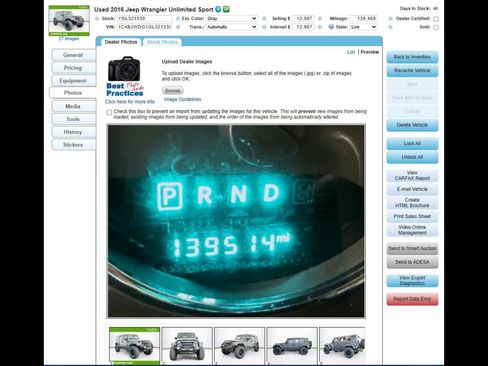Click the lock dot beside Dealer Certified
Screen dimensions: 488x366
tap(390, 19)
